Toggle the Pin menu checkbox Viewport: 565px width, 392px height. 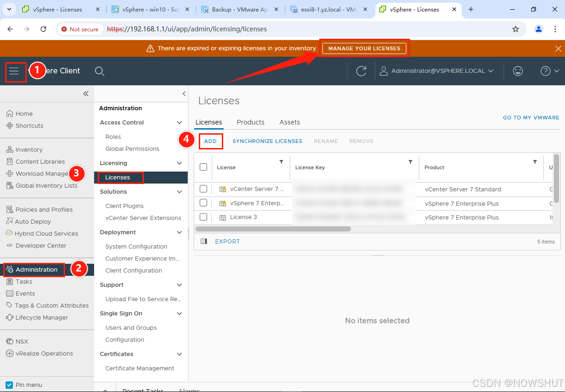tap(9, 385)
